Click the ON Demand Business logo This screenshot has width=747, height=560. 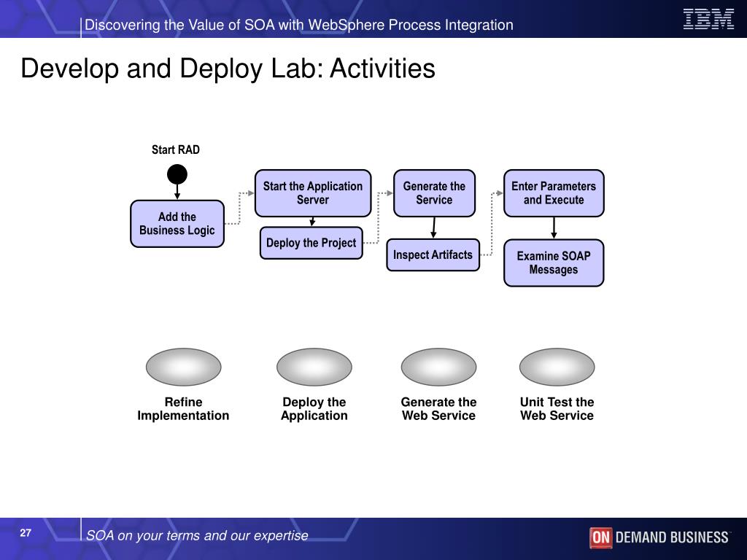coord(659,537)
